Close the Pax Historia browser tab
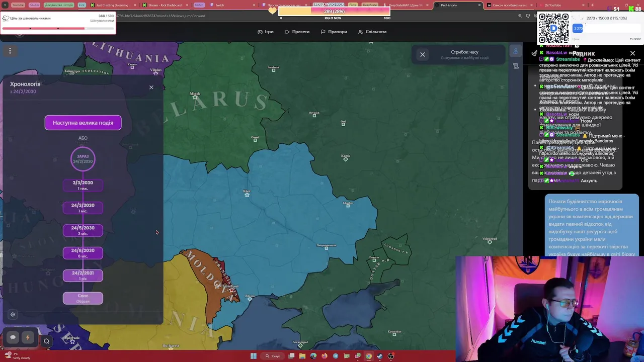Image resolution: width=644 pixels, height=362 pixels. [479, 5]
